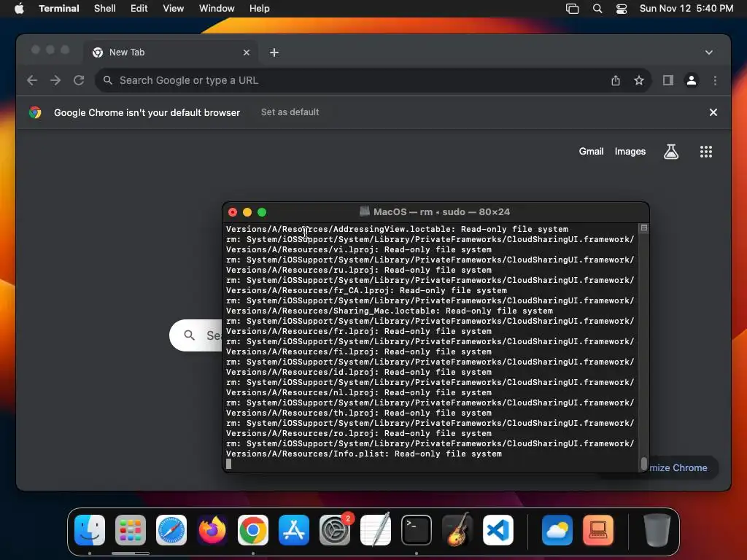This screenshot has width=747, height=560.
Task: Open the Apple menu
Action: [x=19, y=9]
